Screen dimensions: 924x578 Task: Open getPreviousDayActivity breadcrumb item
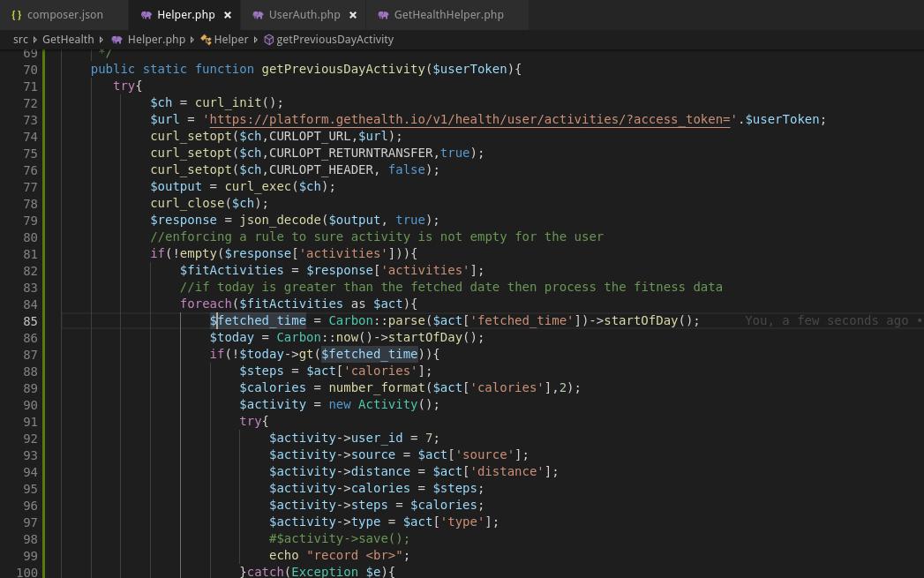pos(334,40)
